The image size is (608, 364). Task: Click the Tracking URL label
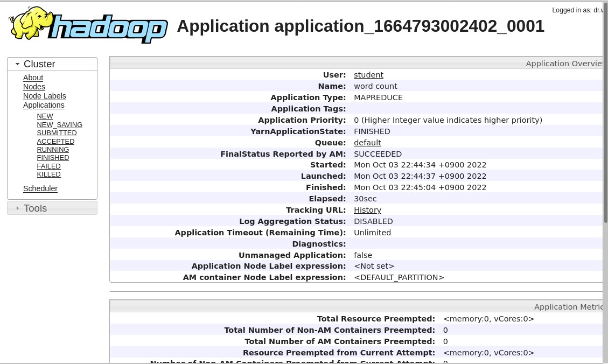coord(316,210)
